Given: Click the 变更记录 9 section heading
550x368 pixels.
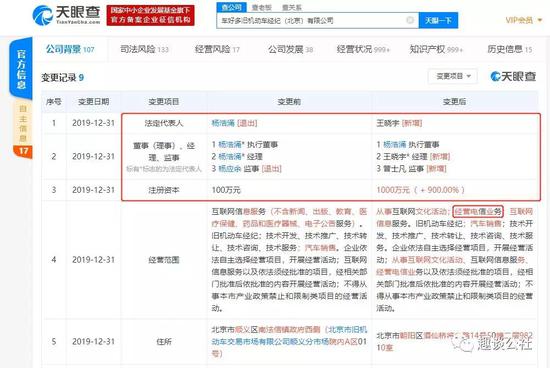Looking at the screenshot, I should pos(62,78).
